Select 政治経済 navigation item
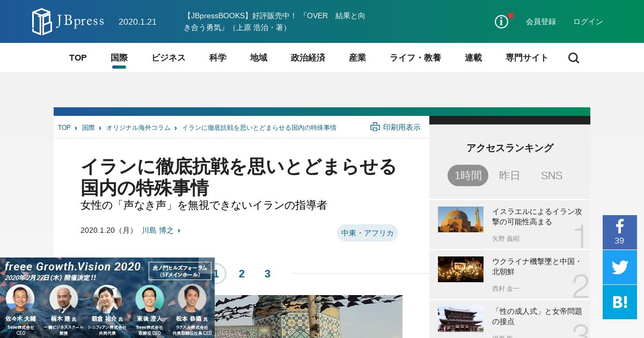Image resolution: width=644 pixels, height=338 pixels. (308, 58)
